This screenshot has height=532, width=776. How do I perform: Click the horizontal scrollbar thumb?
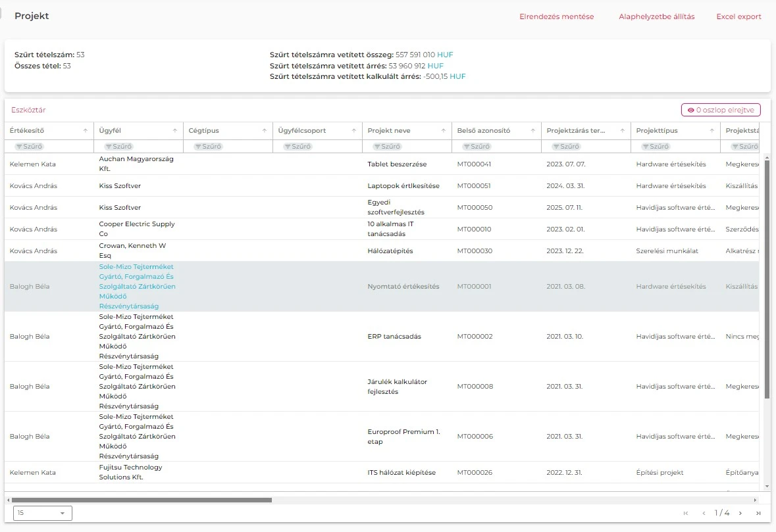(142, 500)
